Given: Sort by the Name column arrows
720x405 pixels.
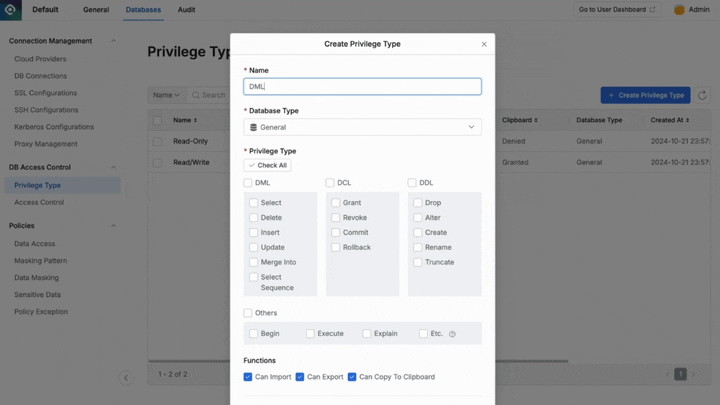Looking at the screenshot, I should pos(195,120).
